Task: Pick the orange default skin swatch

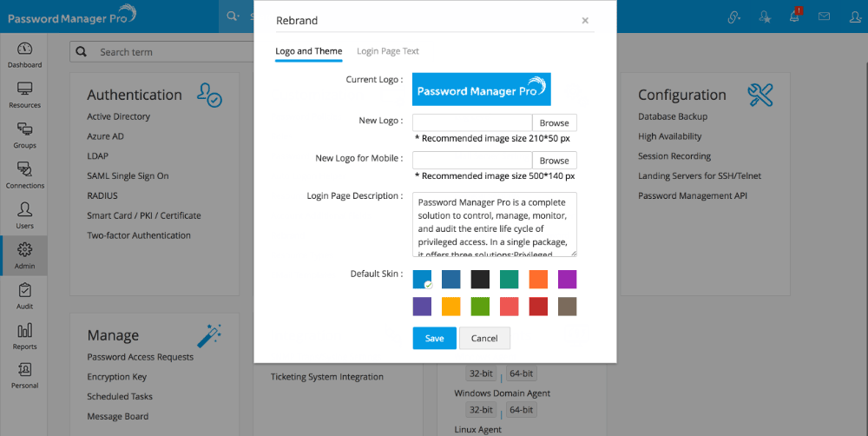Action: [x=538, y=279]
